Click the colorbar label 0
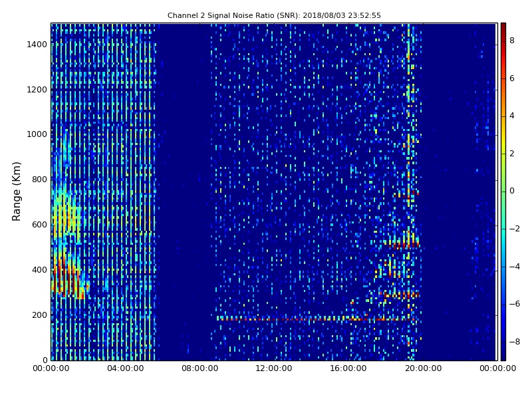 pos(512,191)
